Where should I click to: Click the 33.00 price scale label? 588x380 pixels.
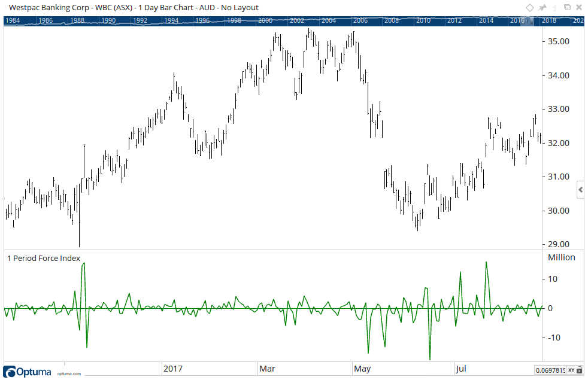559,110
